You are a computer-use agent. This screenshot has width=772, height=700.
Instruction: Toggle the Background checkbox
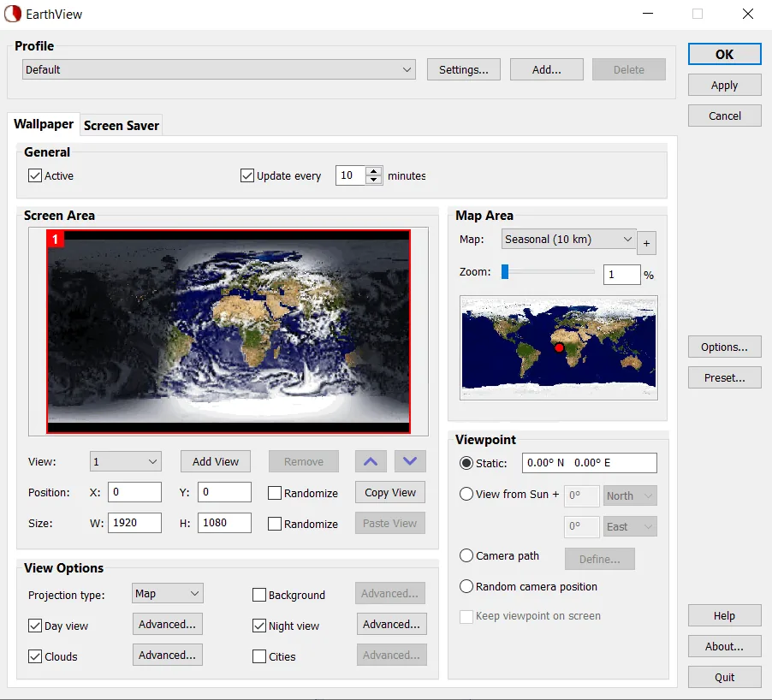[259, 595]
